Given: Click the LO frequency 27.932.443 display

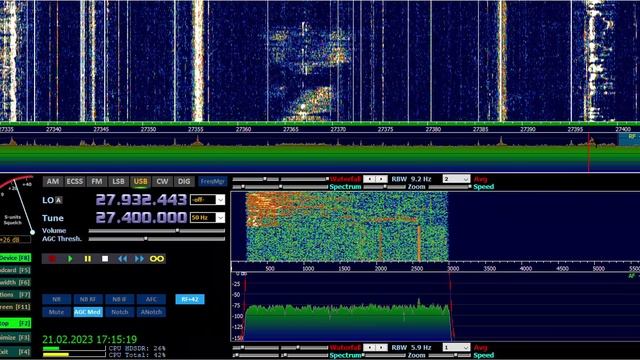Looking at the screenshot, I should click(x=141, y=200).
